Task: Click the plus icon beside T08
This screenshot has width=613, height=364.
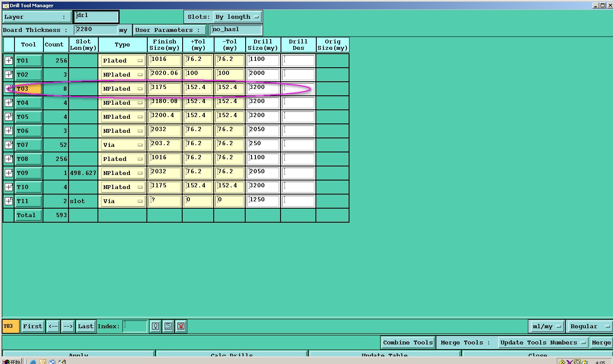Action: (x=9, y=159)
